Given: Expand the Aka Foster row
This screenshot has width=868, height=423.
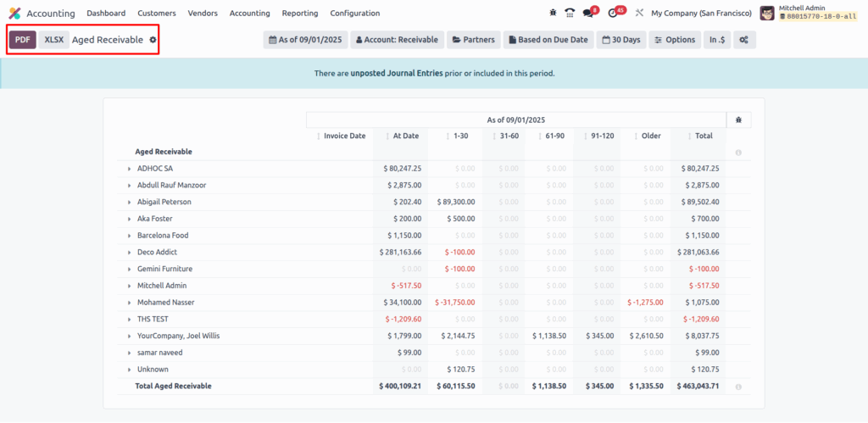Looking at the screenshot, I should pyautogui.click(x=130, y=219).
